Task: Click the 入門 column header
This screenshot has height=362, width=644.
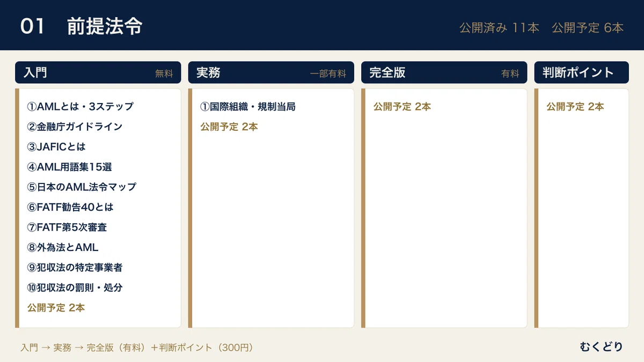Action: coord(98,72)
